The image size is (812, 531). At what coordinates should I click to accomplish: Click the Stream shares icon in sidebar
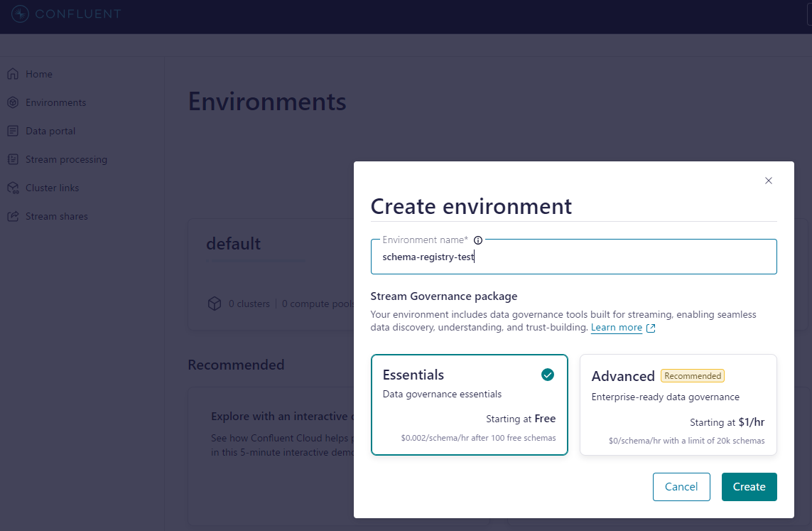[x=13, y=217]
